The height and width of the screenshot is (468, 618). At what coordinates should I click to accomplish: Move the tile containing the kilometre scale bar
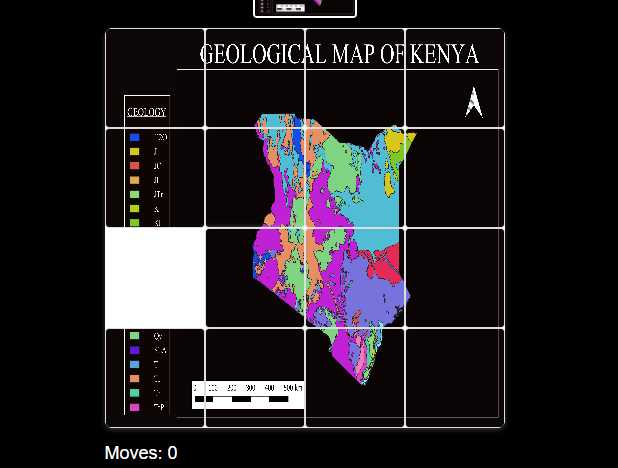pos(255,378)
